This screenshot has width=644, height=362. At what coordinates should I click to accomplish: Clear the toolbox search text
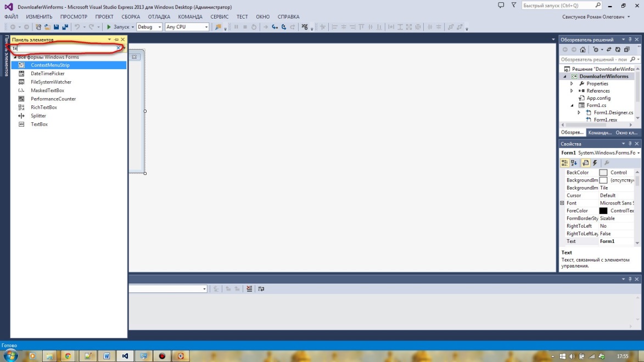pos(118,48)
